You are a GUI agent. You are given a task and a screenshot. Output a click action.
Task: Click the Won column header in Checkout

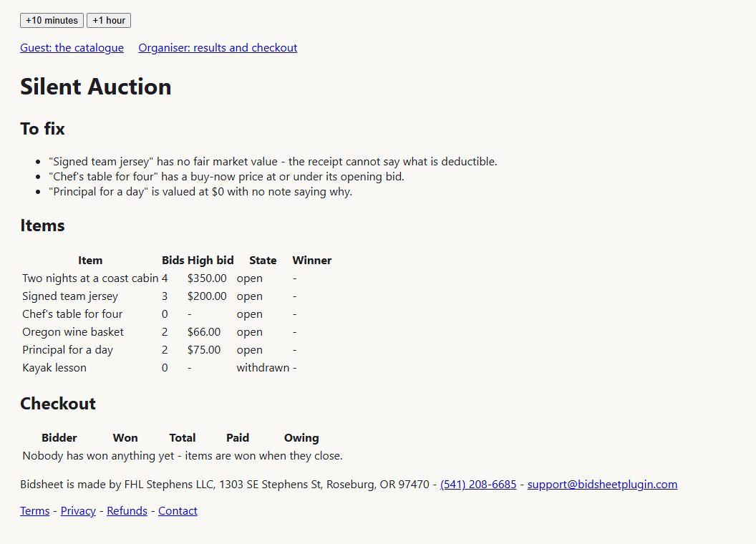tap(125, 438)
